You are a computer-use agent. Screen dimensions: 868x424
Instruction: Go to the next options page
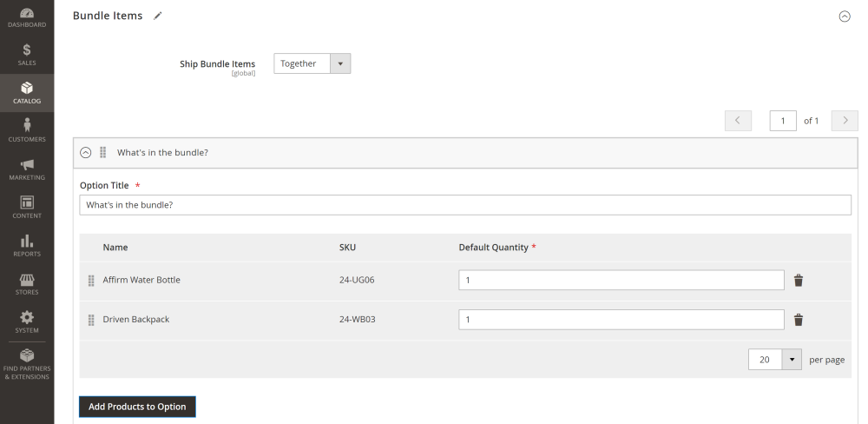coord(845,120)
